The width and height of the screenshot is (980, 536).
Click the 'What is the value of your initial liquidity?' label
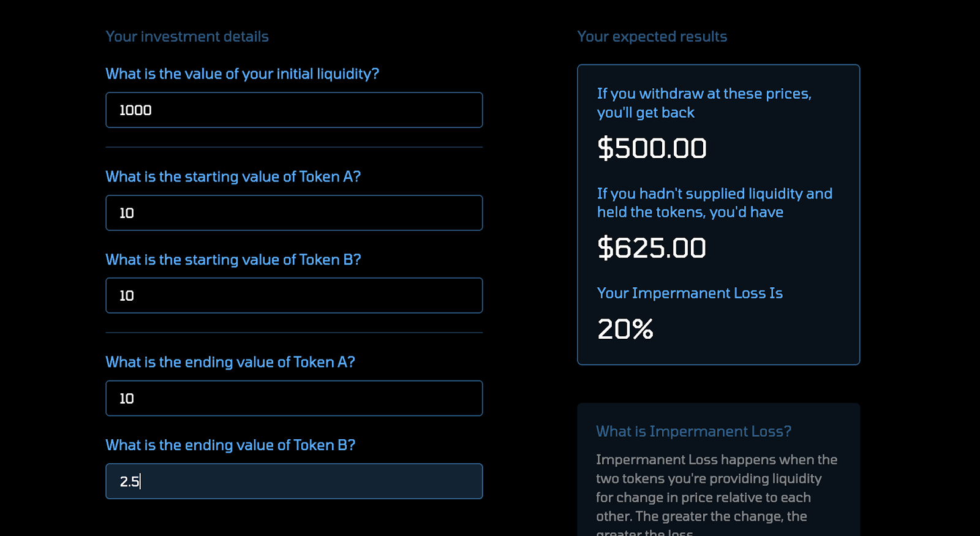click(242, 74)
